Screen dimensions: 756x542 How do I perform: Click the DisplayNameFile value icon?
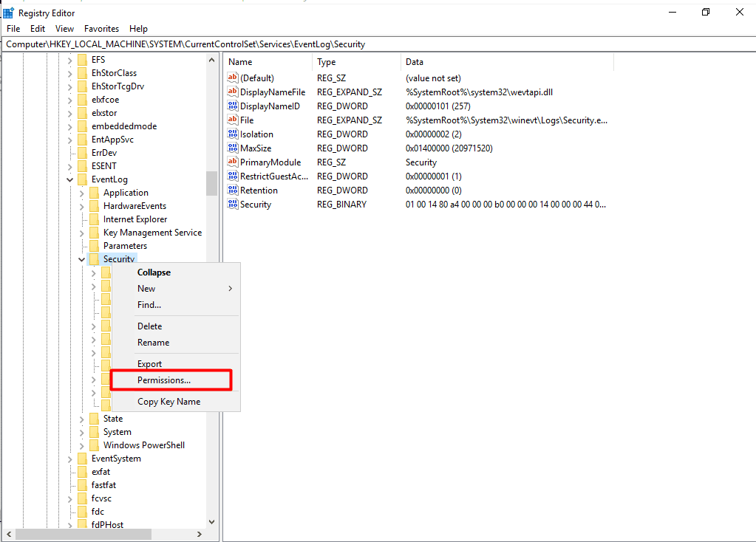pos(233,92)
